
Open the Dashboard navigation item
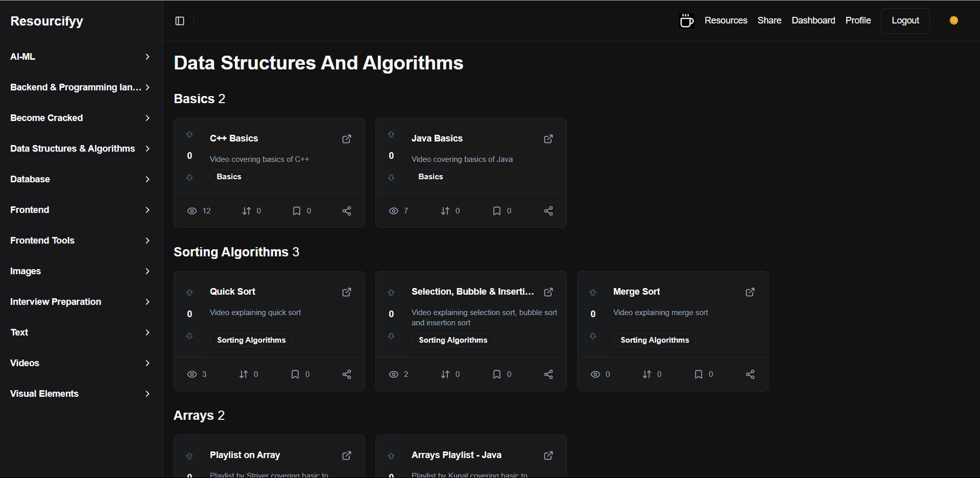pos(813,20)
